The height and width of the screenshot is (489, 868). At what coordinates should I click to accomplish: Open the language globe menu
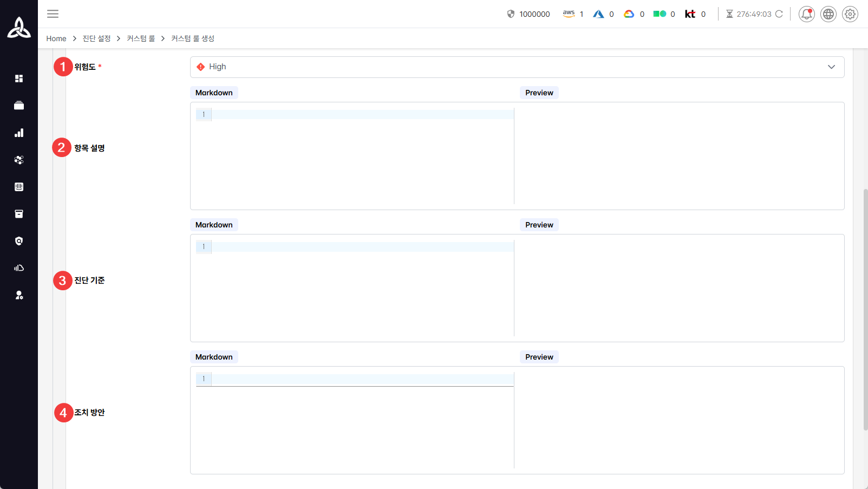tap(828, 14)
